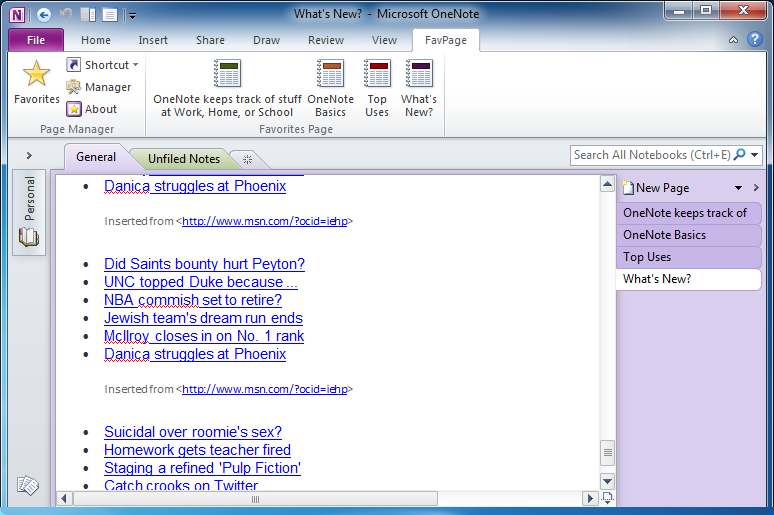
Task: Open "Staging a refined 'Pulp Fiction'" link
Action: click(202, 468)
